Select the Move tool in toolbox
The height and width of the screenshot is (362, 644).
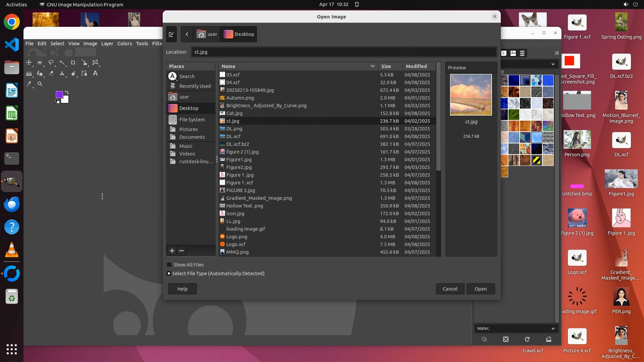coord(29,63)
